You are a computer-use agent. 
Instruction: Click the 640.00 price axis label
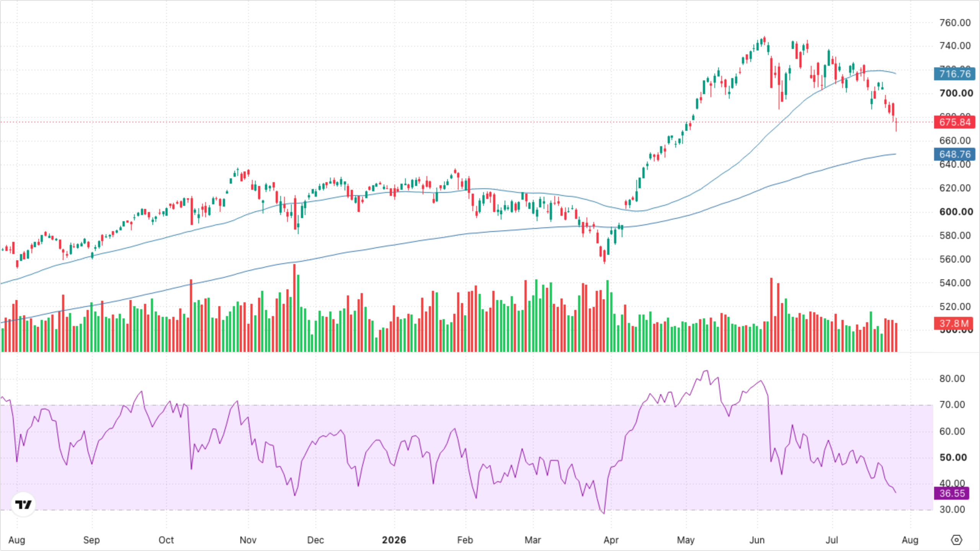(955, 165)
